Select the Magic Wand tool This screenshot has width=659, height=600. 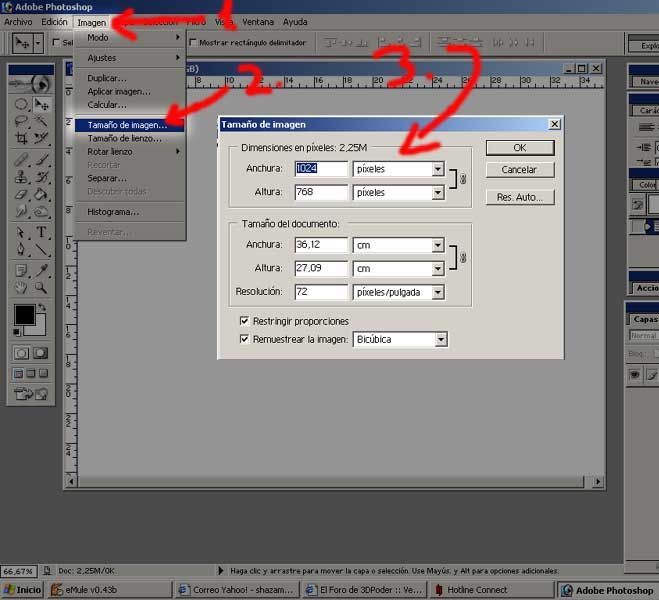[x=41, y=121]
